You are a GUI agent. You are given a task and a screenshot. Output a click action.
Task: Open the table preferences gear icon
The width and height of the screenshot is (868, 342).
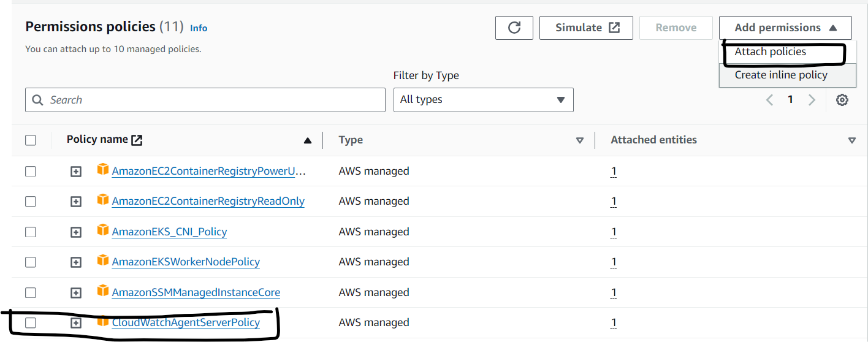842,100
